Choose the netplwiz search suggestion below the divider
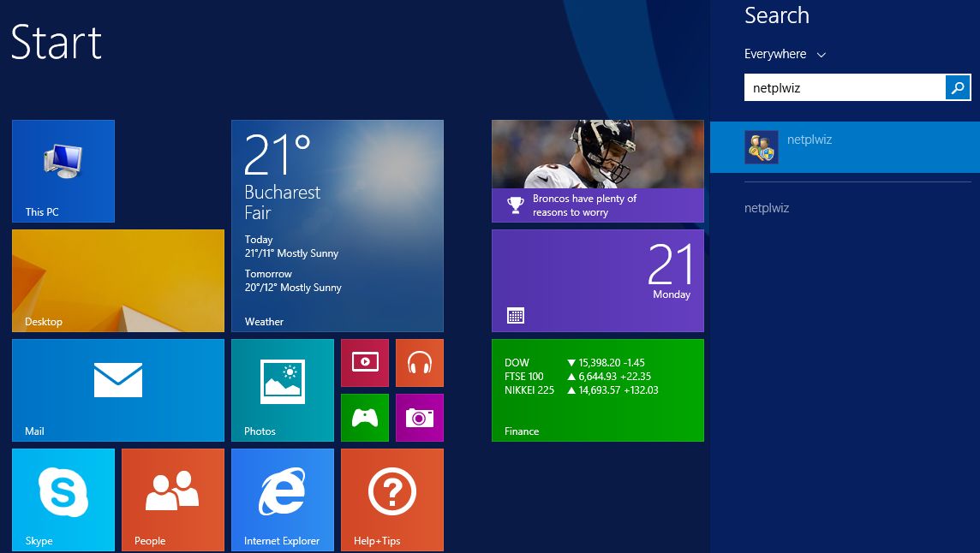The width and height of the screenshot is (980, 553). point(767,208)
